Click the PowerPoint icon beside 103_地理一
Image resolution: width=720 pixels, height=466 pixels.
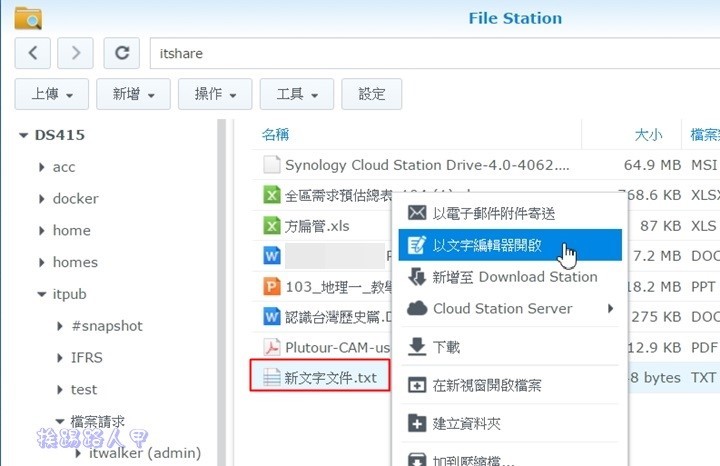[271, 286]
